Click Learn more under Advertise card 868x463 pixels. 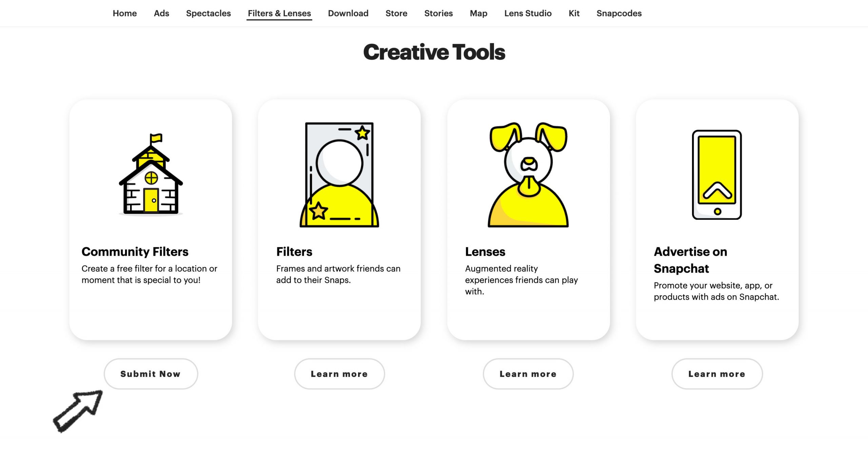click(x=717, y=374)
